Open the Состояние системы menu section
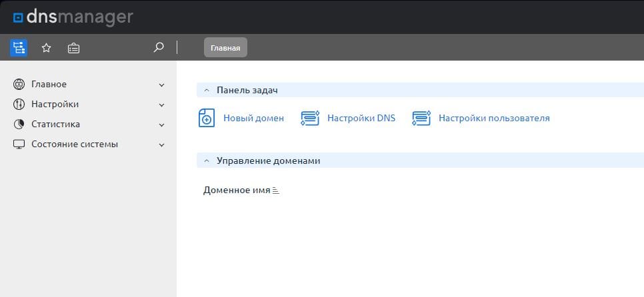Image resolution: width=644 pixels, height=297 pixels. [75, 145]
